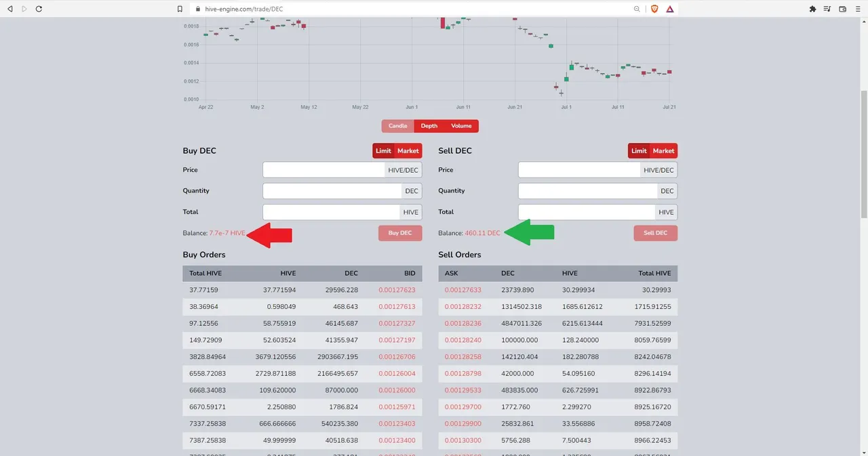Select bid price 0.00127197
The width and height of the screenshot is (868, 456).
[x=397, y=340]
